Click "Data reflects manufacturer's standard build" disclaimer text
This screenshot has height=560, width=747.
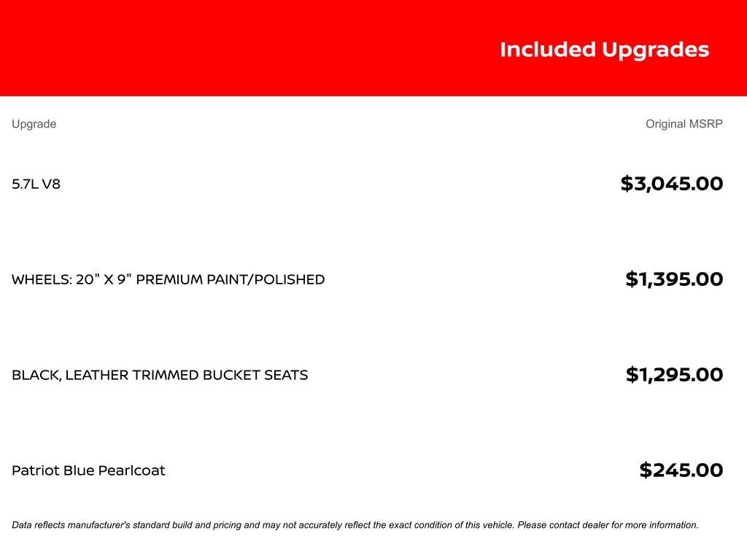tap(111, 525)
